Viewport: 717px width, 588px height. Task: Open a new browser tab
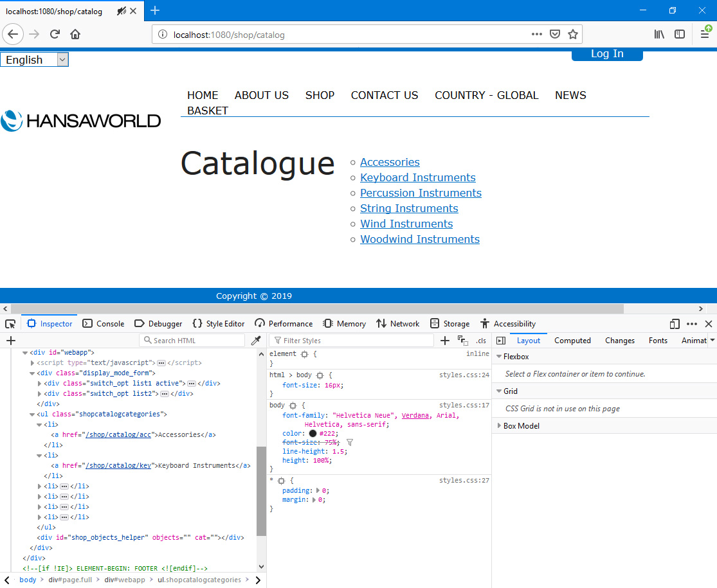(155, 10)
